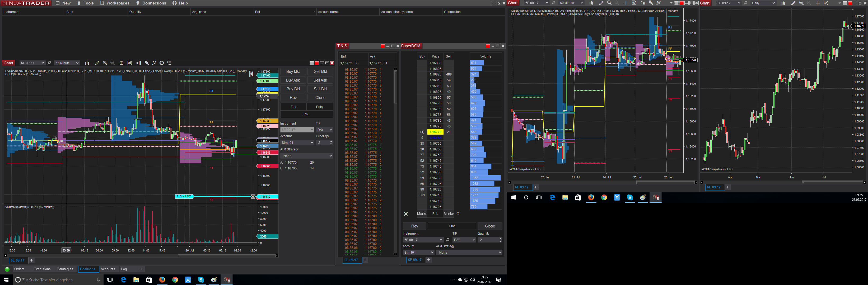Open the Tools menu
868x285 pixels.
pyautogui.click(x=86, y=3)
